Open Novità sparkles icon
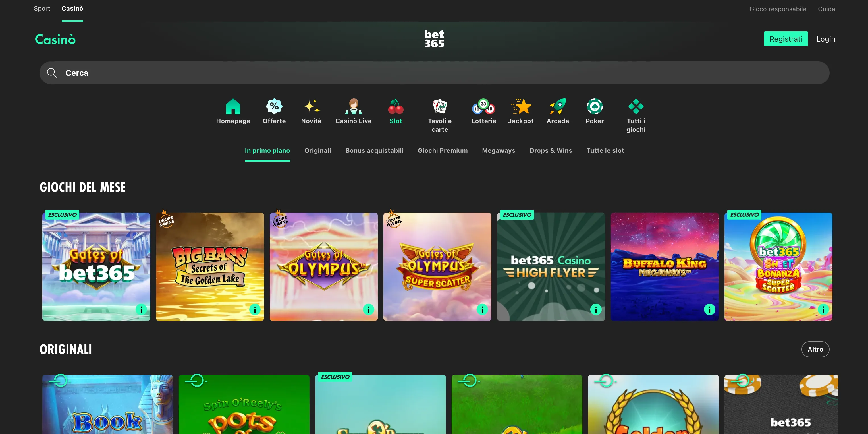Image resolution: width=868 pixels, height=434 pixels. tap(311, 107)
